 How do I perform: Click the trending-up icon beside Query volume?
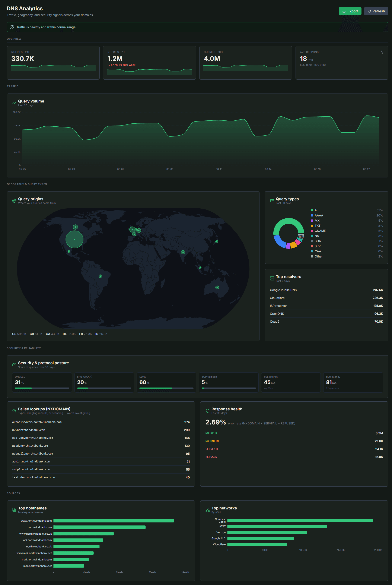point(14,103)
